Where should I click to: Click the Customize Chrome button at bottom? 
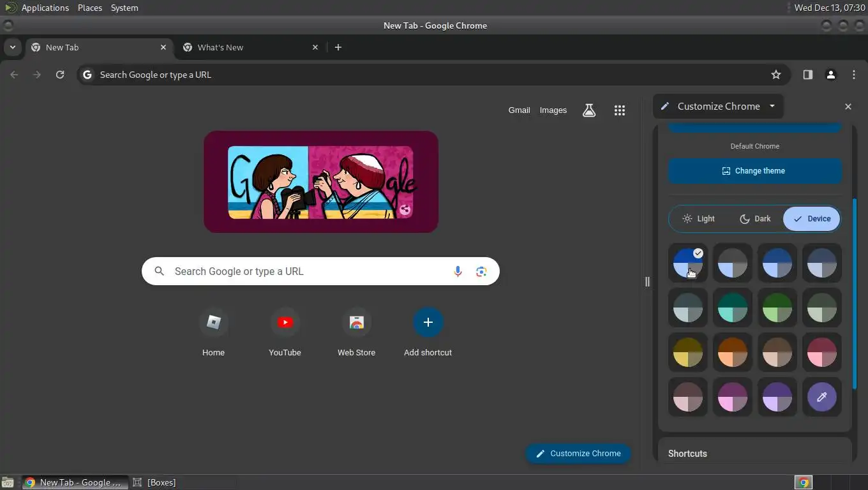pos(578,454)
